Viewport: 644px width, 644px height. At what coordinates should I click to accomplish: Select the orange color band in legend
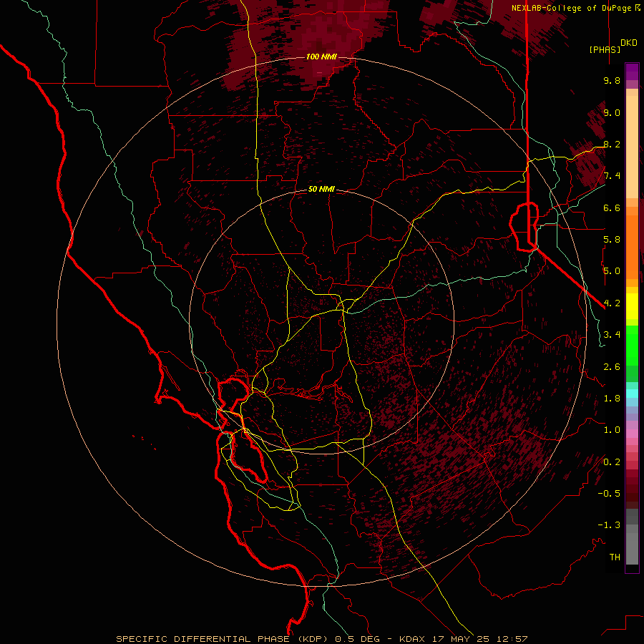tap(632, 248)
